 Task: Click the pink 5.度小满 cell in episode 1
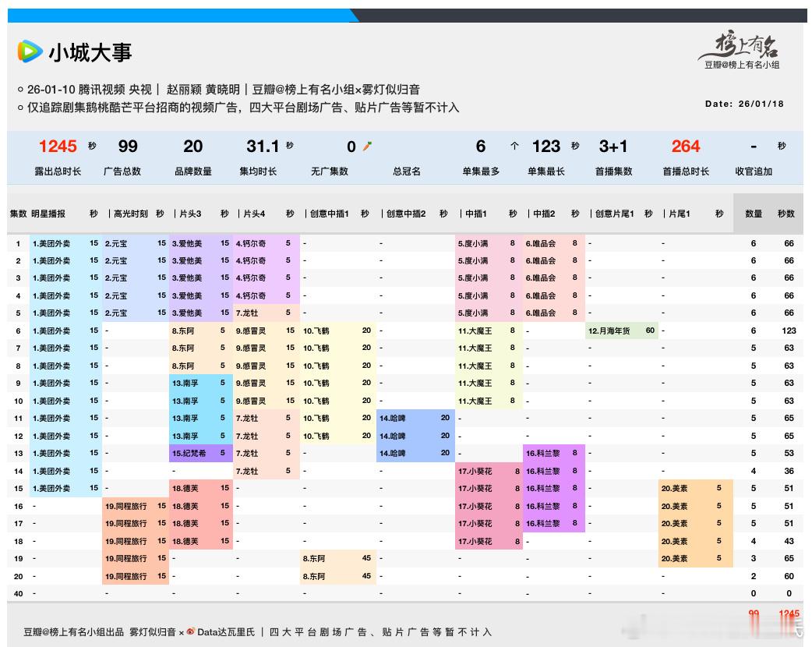click(475, 244)
